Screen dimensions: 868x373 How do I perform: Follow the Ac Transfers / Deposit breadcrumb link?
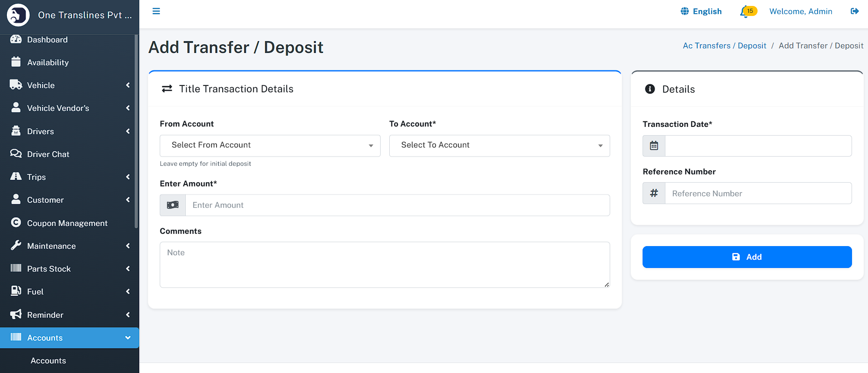click(724, 46)
